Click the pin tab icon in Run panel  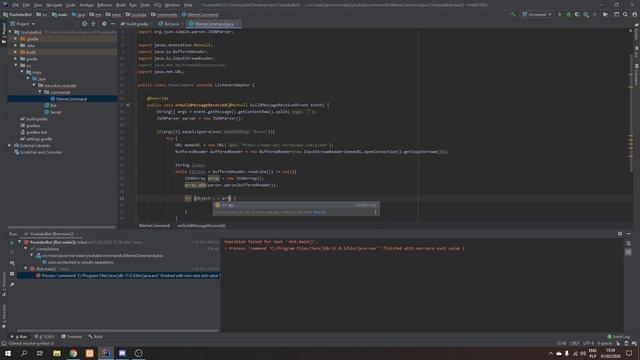[12, 284]
